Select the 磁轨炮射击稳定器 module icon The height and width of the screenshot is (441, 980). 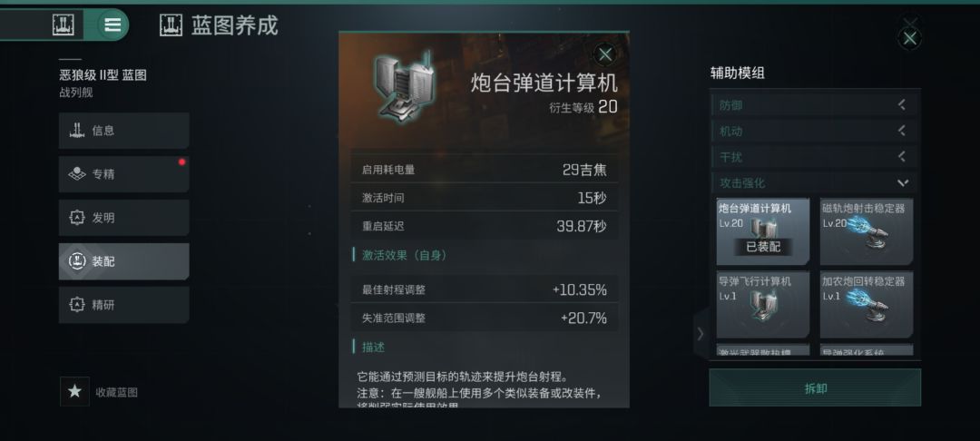pos(867,231)
